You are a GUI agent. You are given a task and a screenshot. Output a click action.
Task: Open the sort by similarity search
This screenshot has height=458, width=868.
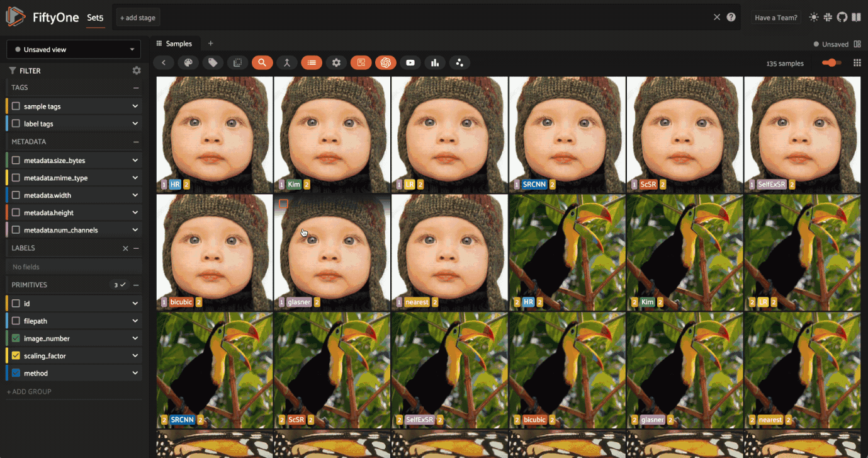(262, 62)
